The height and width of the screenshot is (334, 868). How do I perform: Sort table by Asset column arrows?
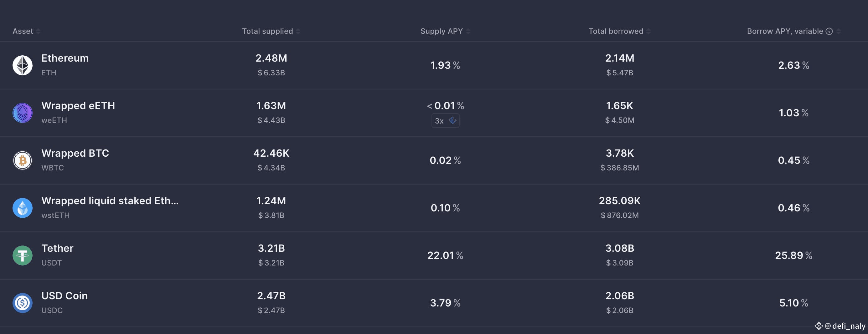pos(38,31)
